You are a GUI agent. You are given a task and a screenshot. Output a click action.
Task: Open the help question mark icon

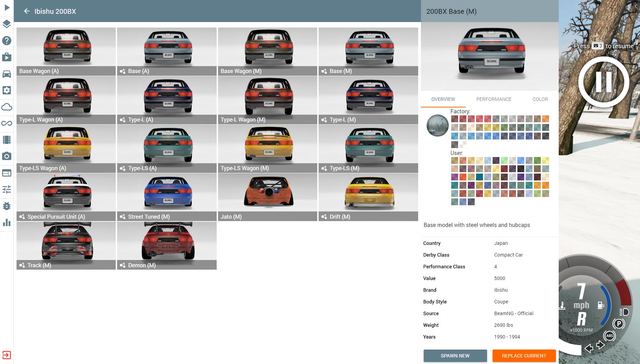tap(7, 41)
